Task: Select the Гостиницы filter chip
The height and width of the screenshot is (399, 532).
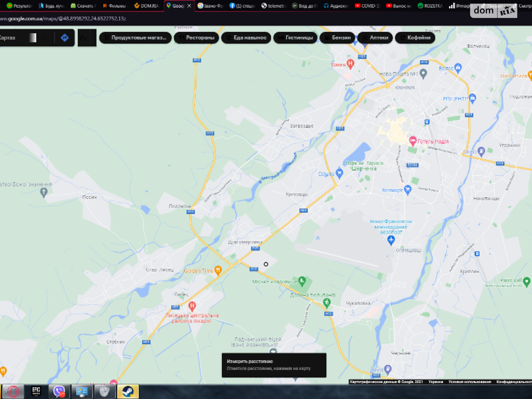Action: [x=295, y=38]
